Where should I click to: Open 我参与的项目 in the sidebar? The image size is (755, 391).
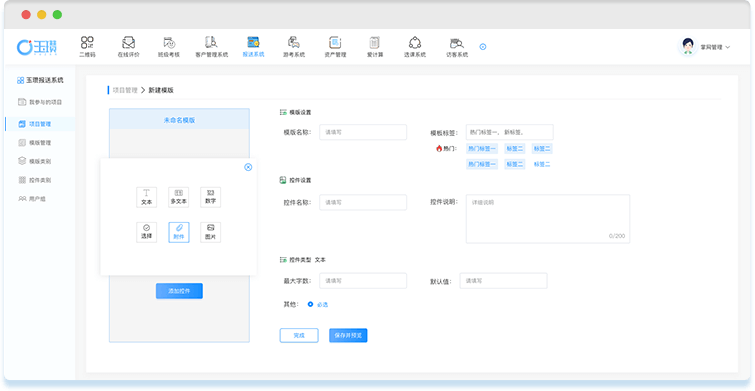[40, 102]
